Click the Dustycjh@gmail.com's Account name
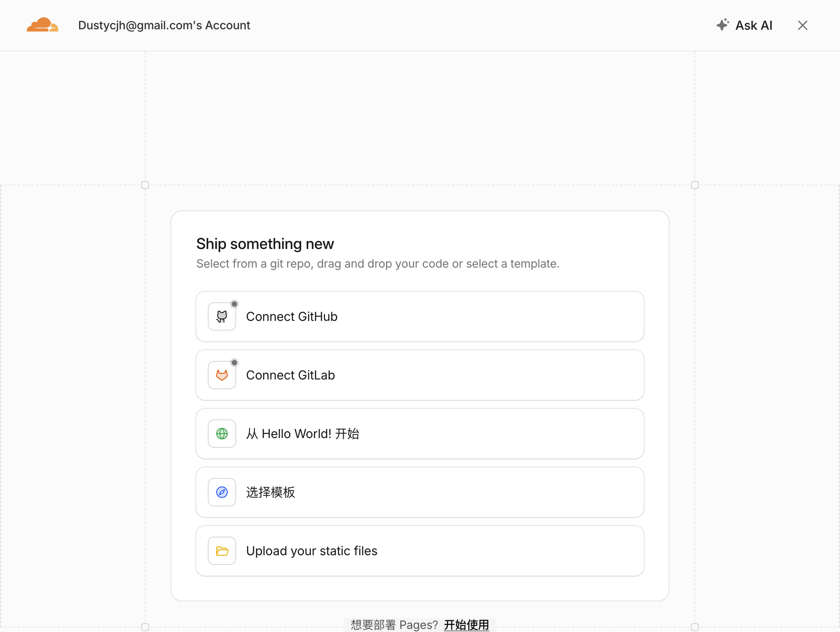840x632 pixels. (164, 25)
